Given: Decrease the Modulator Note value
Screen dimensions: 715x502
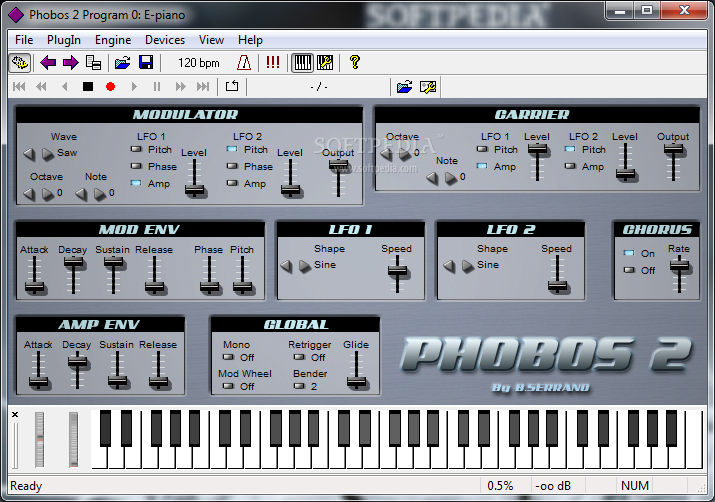Looking at the screenshot, I should (x=81, y=194).
